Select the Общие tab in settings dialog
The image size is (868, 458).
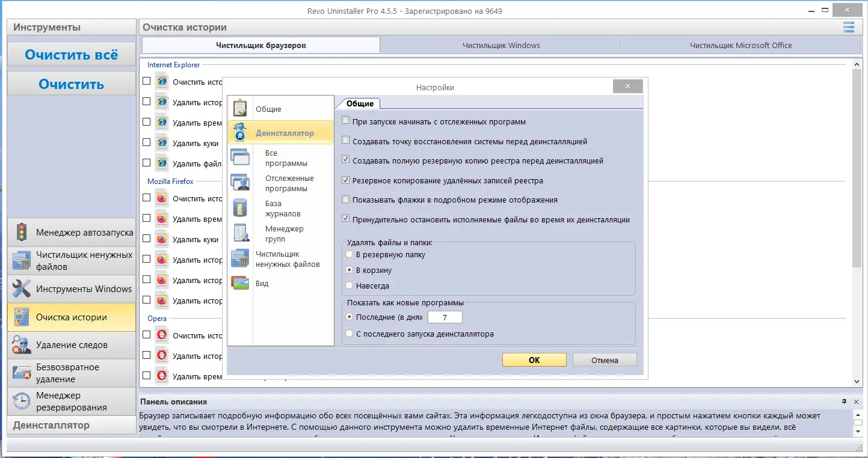tap(360, 103)
